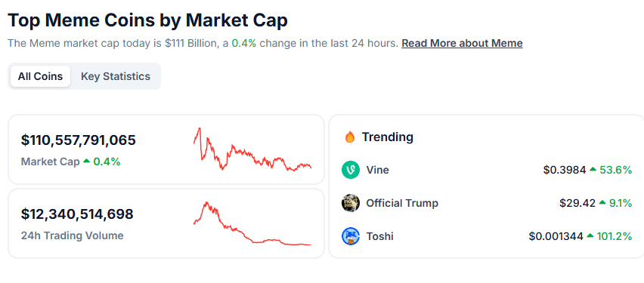Click the Toshi price $0.001344

click(x=556, y=236)
